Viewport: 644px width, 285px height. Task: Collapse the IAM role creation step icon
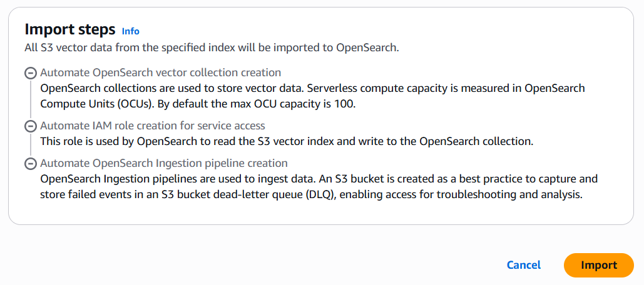(29, 126)
